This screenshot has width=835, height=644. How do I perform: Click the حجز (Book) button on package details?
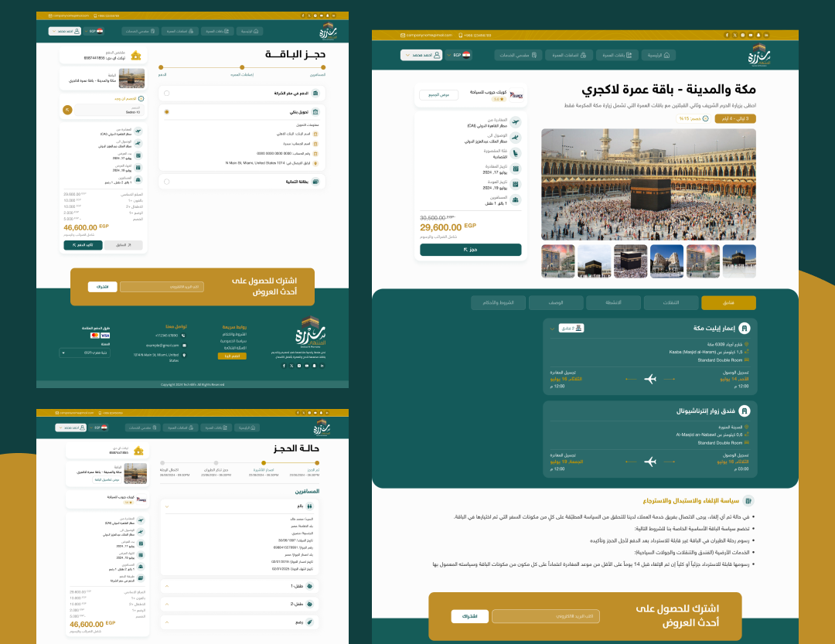pyautogui.click(x=471, y=250)
